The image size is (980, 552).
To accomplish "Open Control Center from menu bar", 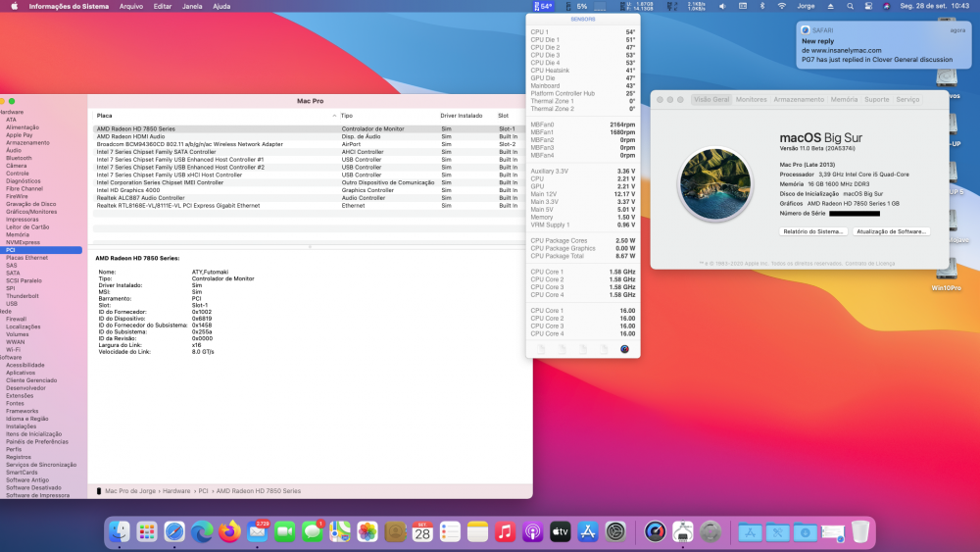I will 868,6.
